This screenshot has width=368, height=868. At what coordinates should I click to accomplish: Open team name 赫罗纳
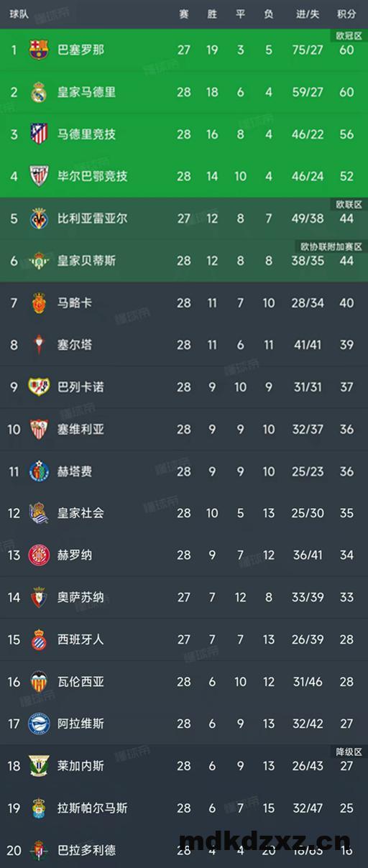pos(75,555)
